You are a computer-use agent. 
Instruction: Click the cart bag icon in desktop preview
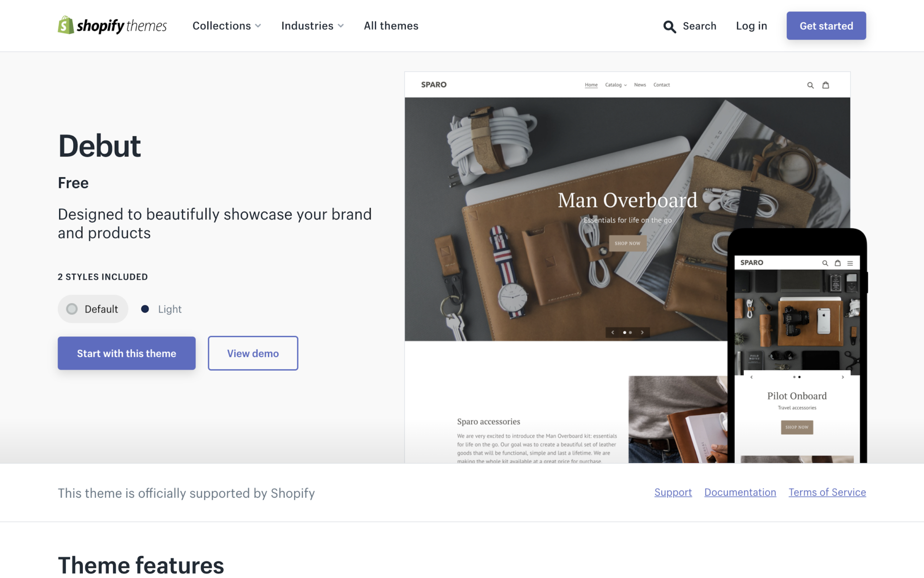tap(826, 85)
